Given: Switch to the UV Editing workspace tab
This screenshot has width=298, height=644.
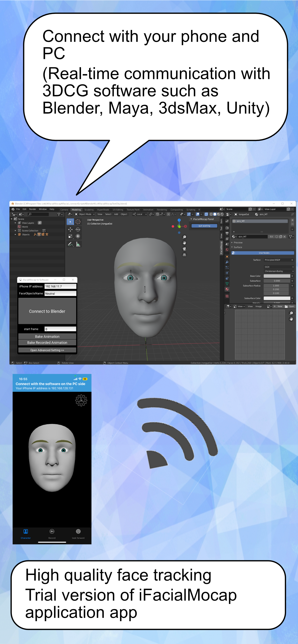Looking at the screenshot, I should pyautogui.click(x=118, y=210).
